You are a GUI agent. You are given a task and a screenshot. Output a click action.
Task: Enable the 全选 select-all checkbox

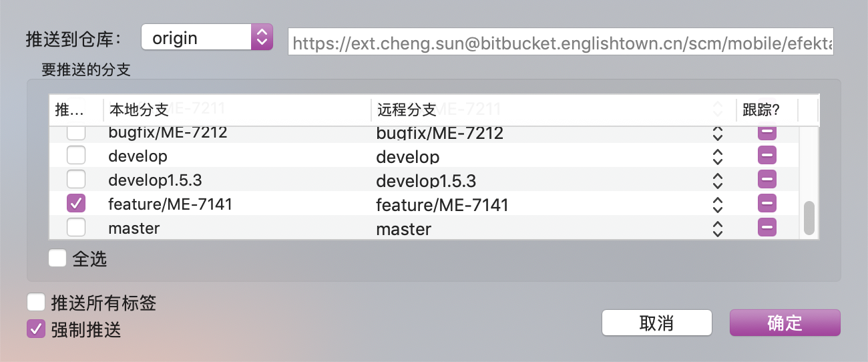[57, 258]
